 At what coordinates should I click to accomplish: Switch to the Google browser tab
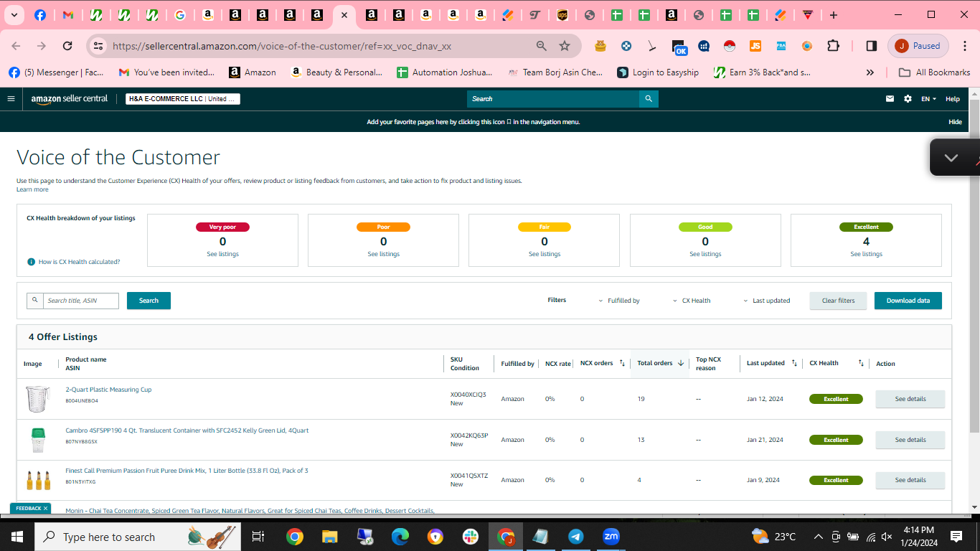click(179, 15)
